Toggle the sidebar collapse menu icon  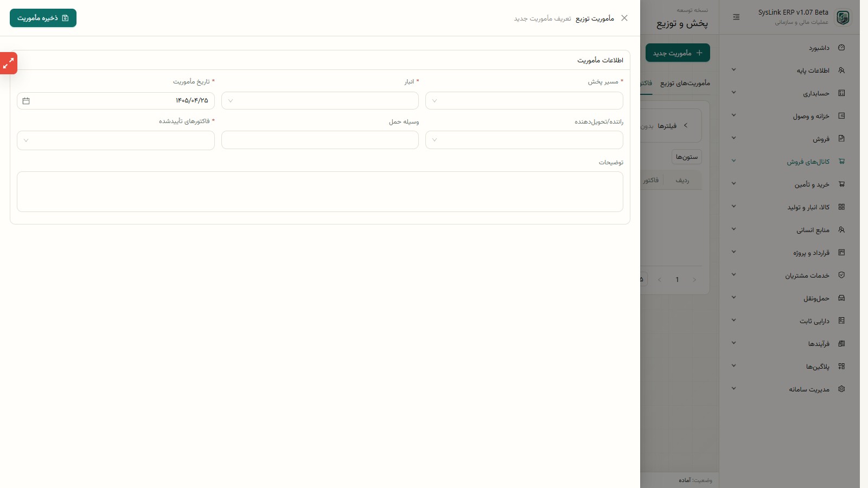coord(736,17)
